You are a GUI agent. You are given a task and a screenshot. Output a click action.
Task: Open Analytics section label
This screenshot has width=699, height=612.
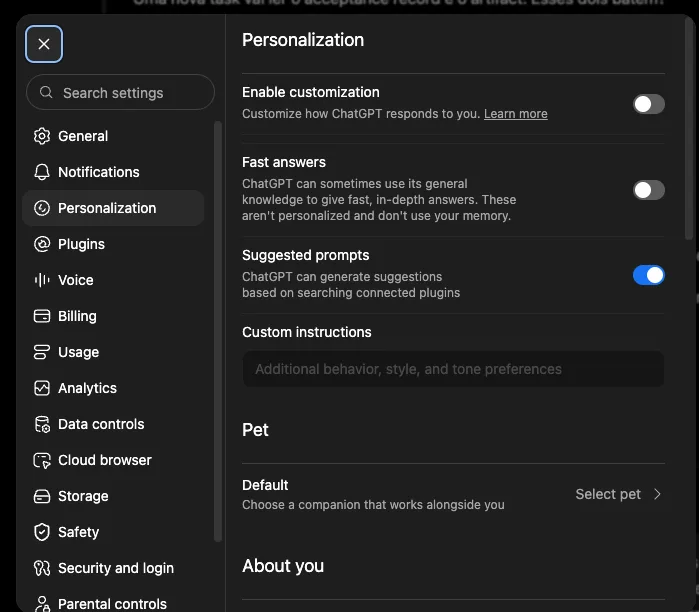click(x=87, y=388)
